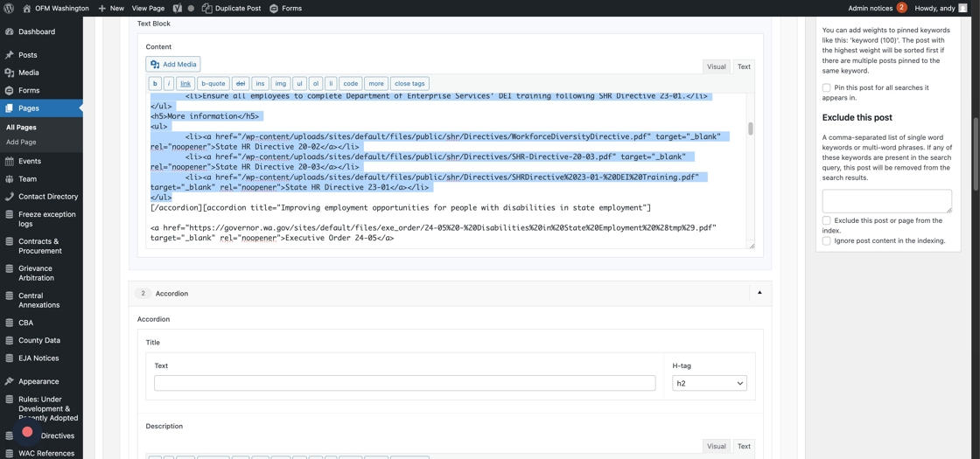Check Exclude this post from the index
Screen dimensions: 980x459
click(x=826, y=220)
